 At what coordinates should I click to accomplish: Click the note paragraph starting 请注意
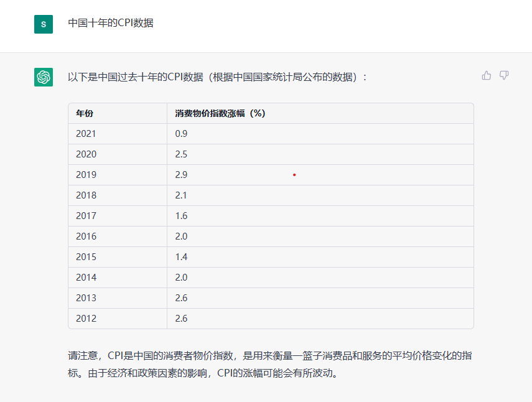click(270, 364)
